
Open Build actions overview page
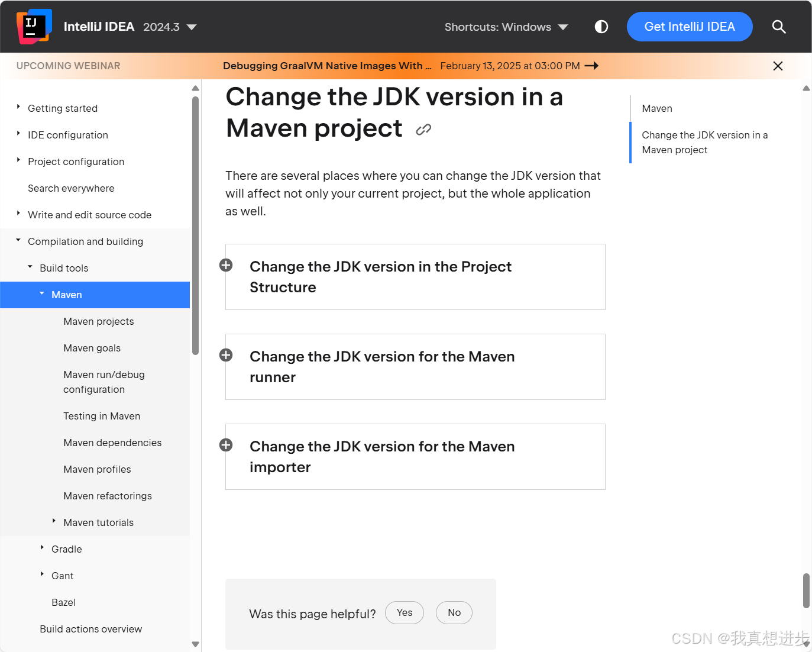click(x=91, y=629)
